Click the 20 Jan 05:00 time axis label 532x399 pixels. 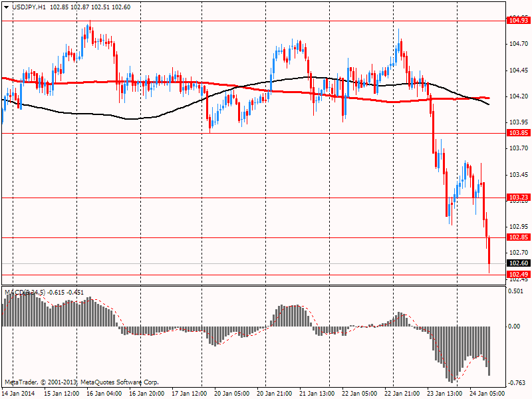coord(231,393)
